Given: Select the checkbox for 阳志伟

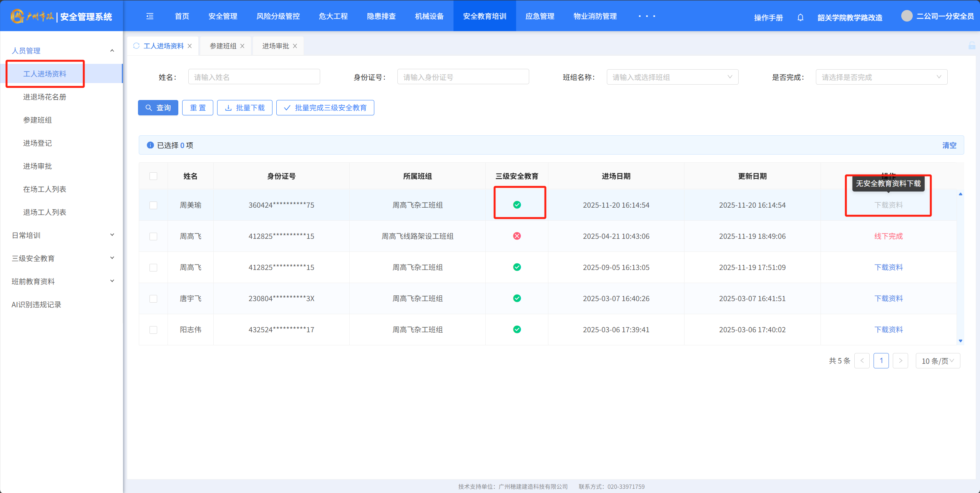Looking at the screenshot, I should click(x=153, y=330).
